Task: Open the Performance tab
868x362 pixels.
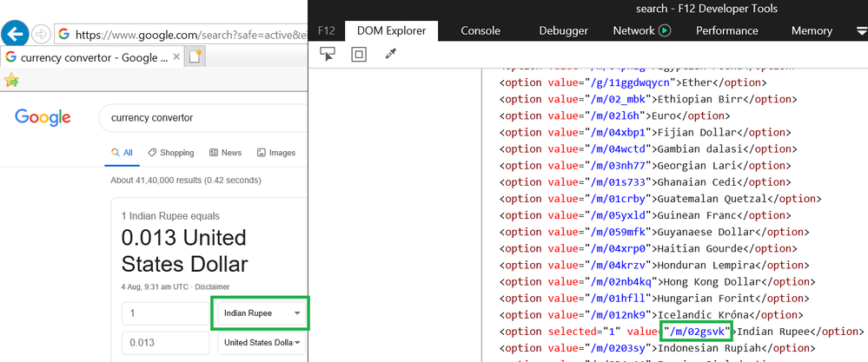Action: pyautogui.click(x=727, y=31)
